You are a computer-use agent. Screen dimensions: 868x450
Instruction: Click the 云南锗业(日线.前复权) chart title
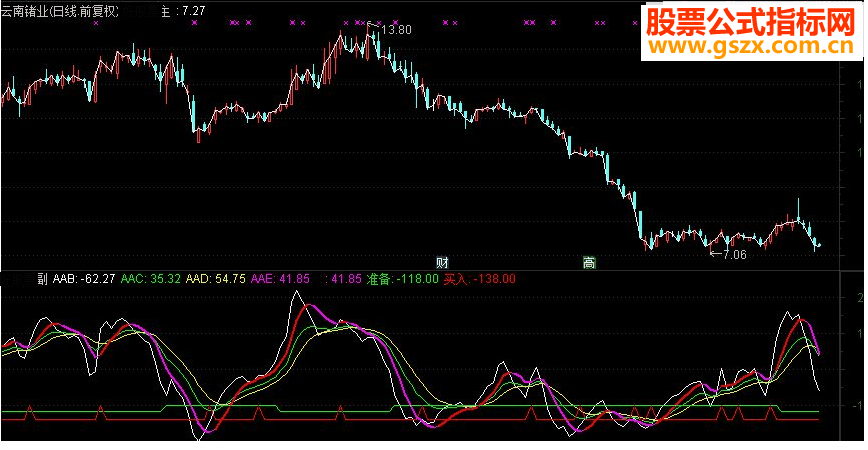(x=60, y=11)
